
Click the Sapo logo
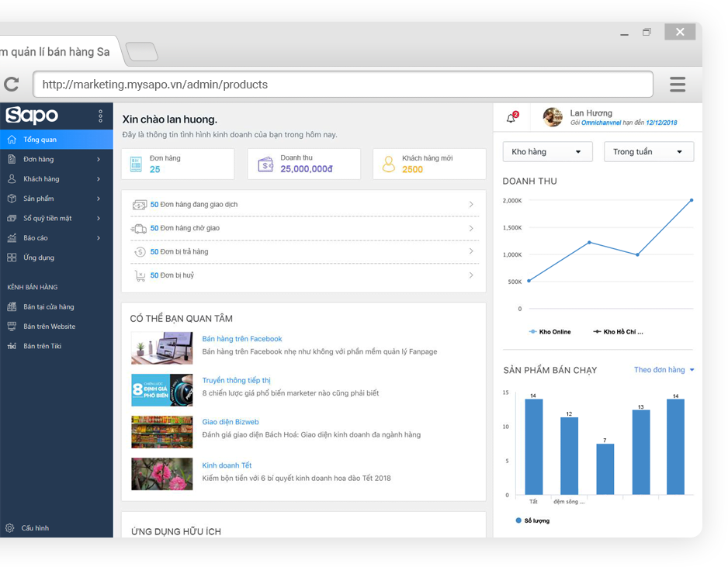pos(32,115)
